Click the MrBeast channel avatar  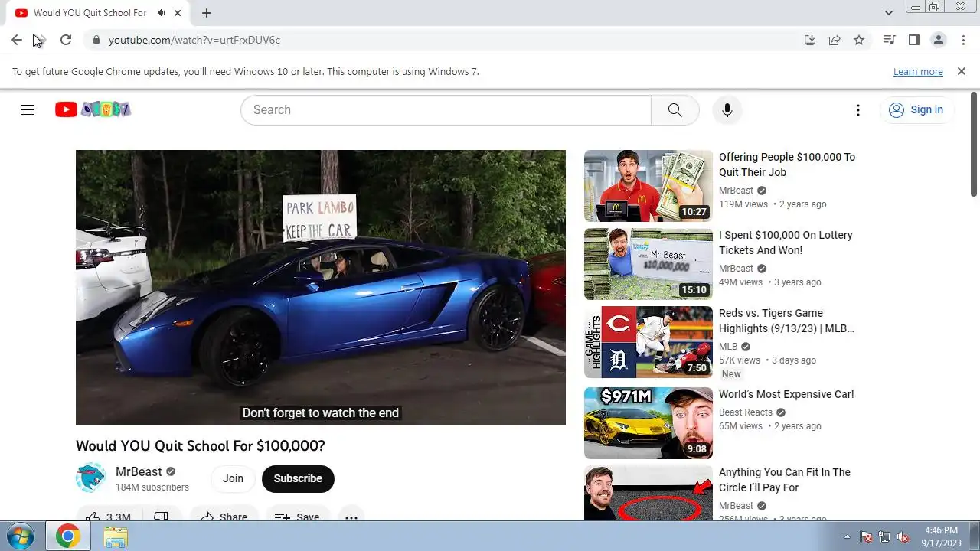click(x=90, y=478)
